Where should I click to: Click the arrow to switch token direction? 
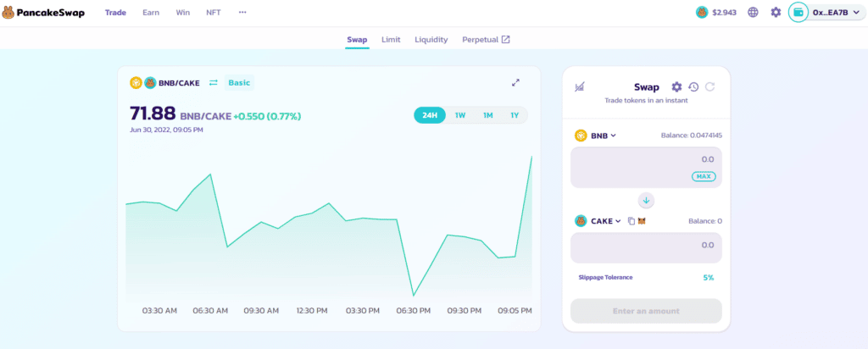tap(646, 201)
